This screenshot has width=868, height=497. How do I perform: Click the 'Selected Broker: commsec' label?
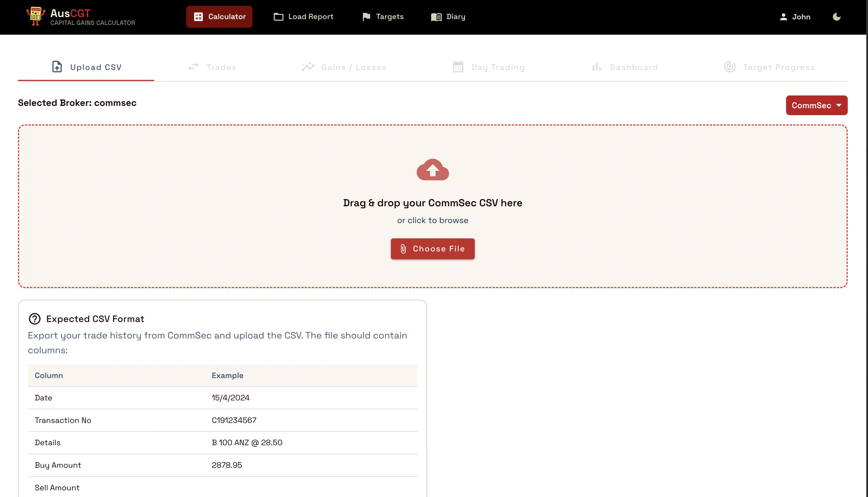click(77, 103)
